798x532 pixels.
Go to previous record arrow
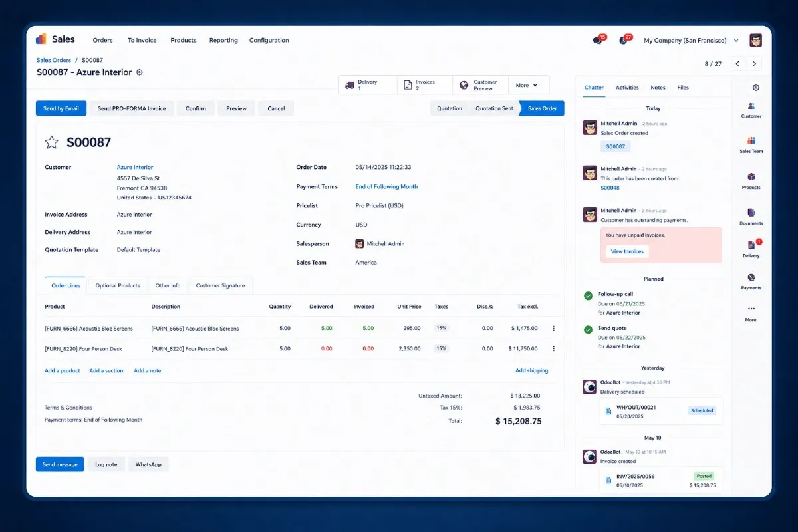coord(737,64)
